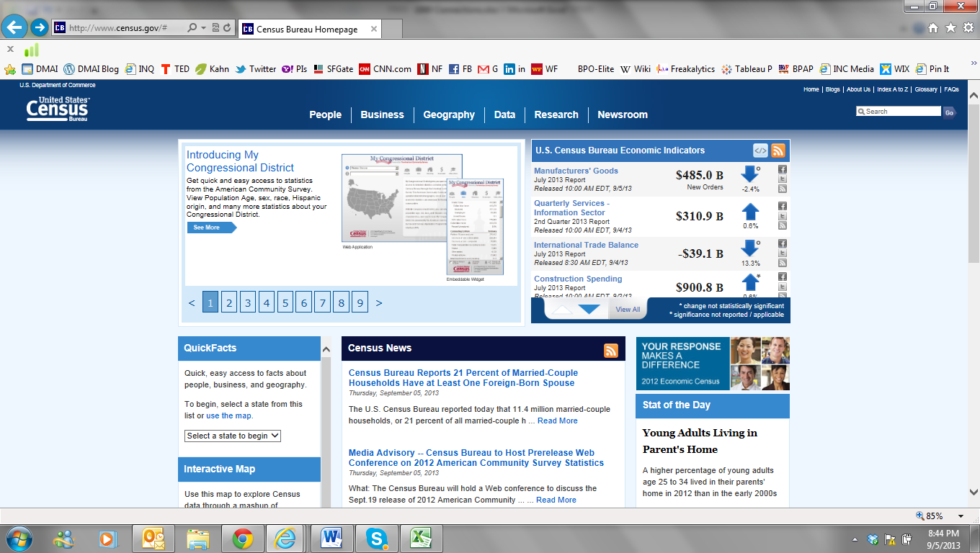
Task: Open the Geography navigation menu
Action: [x=448, y=114]
